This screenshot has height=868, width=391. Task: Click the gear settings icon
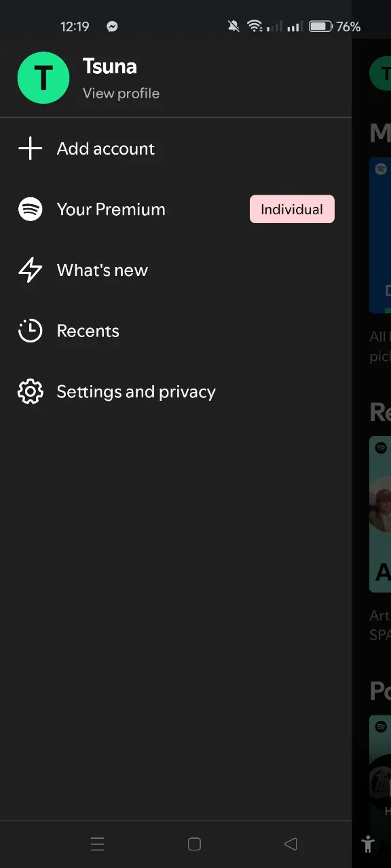[x=30, y=392]
